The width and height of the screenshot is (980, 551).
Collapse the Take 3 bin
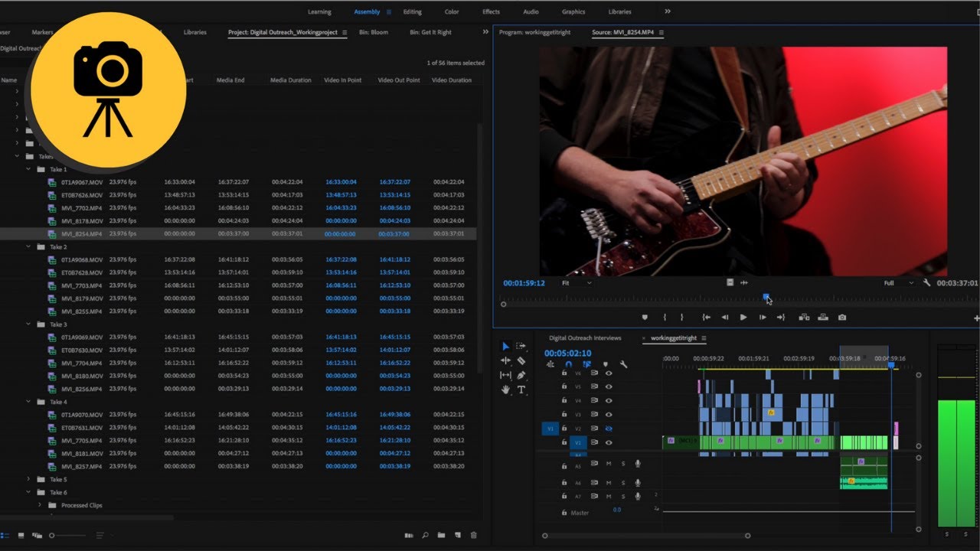28,324
